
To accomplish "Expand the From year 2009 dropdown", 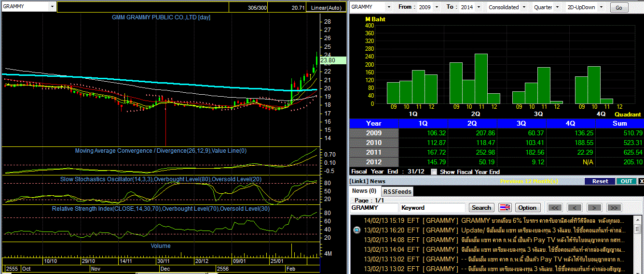I will pyautogui.click(x=437, y=7).
